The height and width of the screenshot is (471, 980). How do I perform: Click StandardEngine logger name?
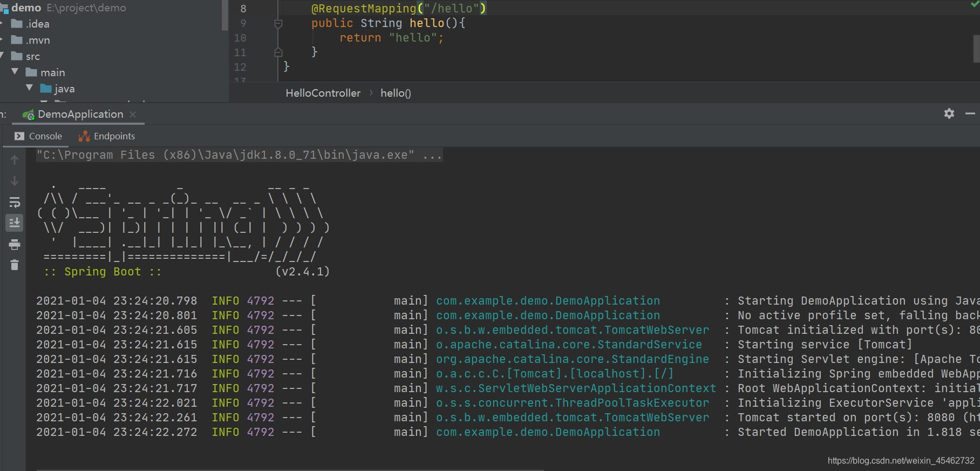[573, 359]
